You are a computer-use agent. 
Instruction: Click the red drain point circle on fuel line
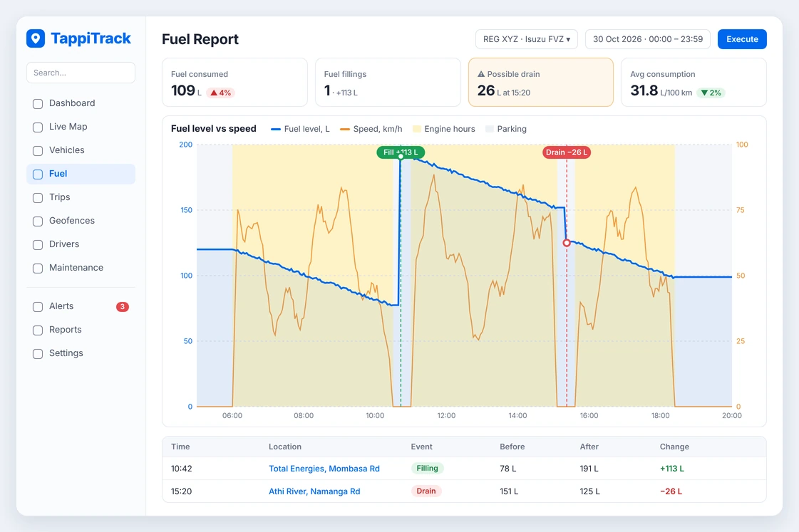point(567,243)
